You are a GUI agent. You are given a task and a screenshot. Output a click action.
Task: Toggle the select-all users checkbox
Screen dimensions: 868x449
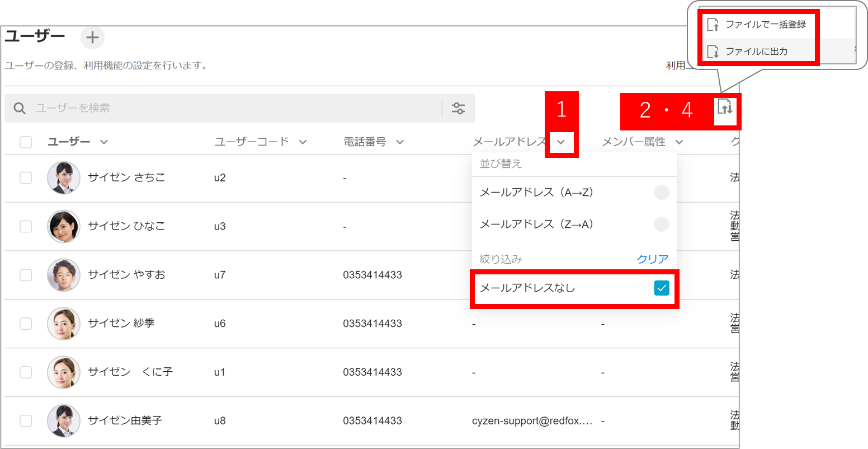[x=26, y=142]
